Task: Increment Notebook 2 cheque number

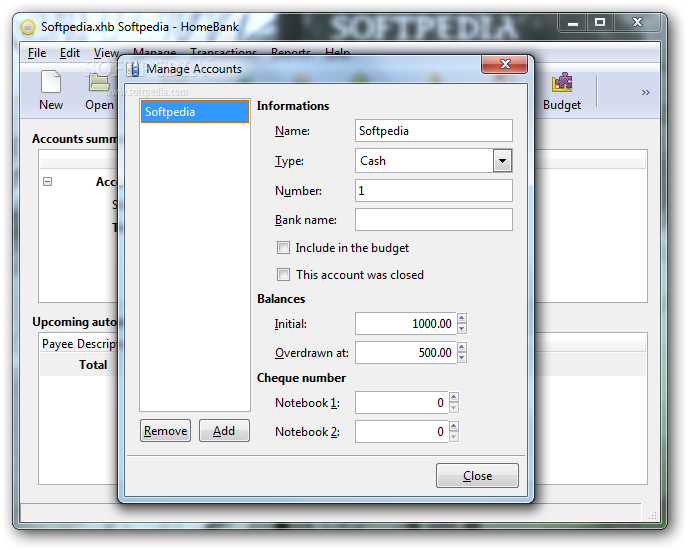Action: (x=454, y=426)
